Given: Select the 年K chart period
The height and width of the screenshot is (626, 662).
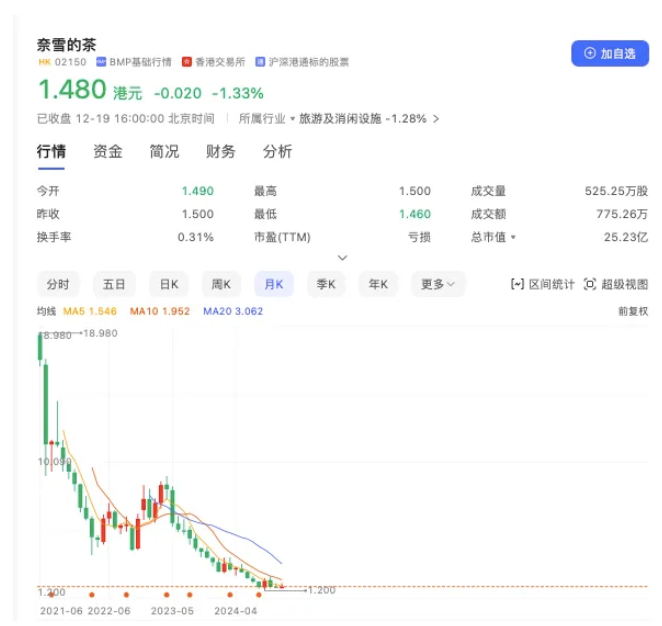Looking at the screenshot, I should coord(378,284).
